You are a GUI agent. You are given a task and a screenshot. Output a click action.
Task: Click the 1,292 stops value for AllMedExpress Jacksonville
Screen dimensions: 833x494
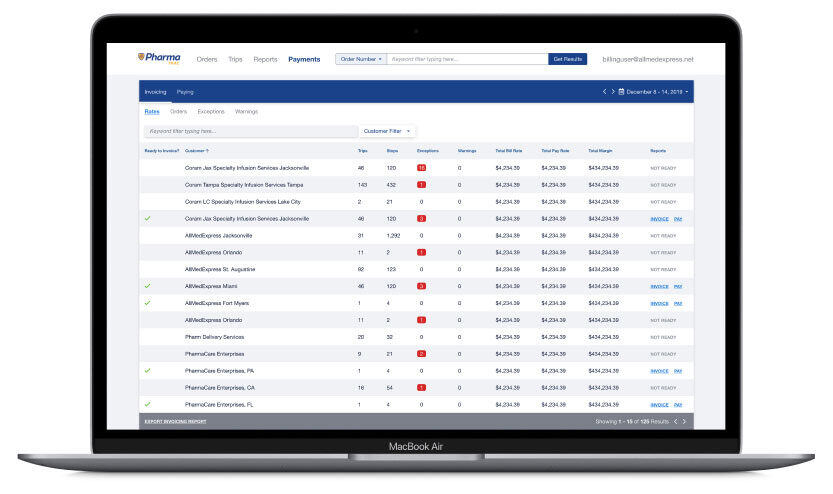coord(393,235)
